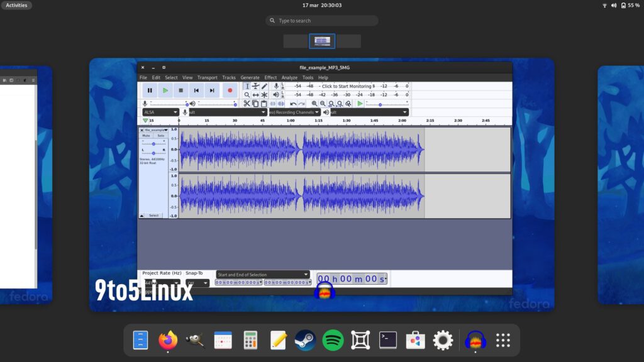This screenshot has height=362, width=644.
Task: Play at speed with the small green arrow
Action: [x=360, y=104]
